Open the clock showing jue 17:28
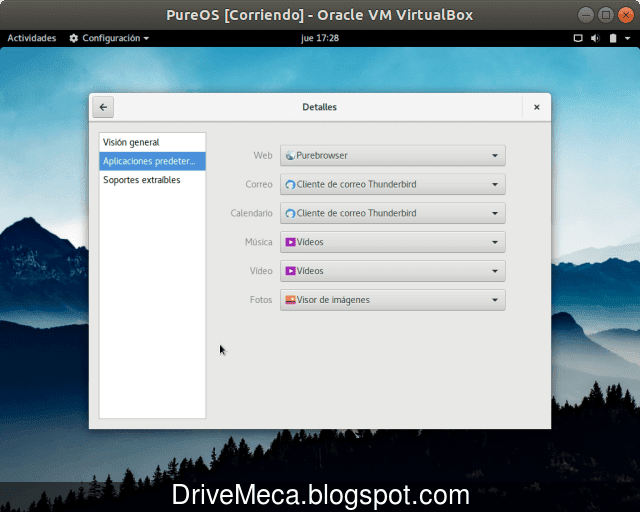 pos(320,38)
